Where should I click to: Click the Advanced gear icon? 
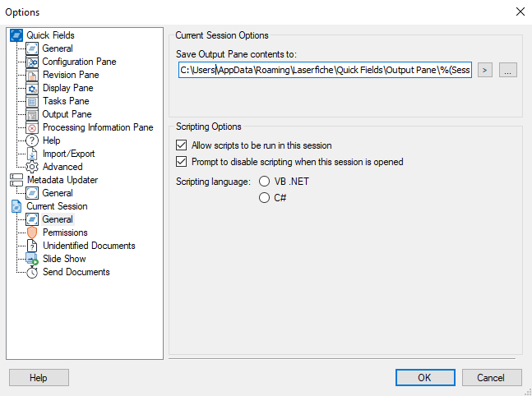coord(32,167)
